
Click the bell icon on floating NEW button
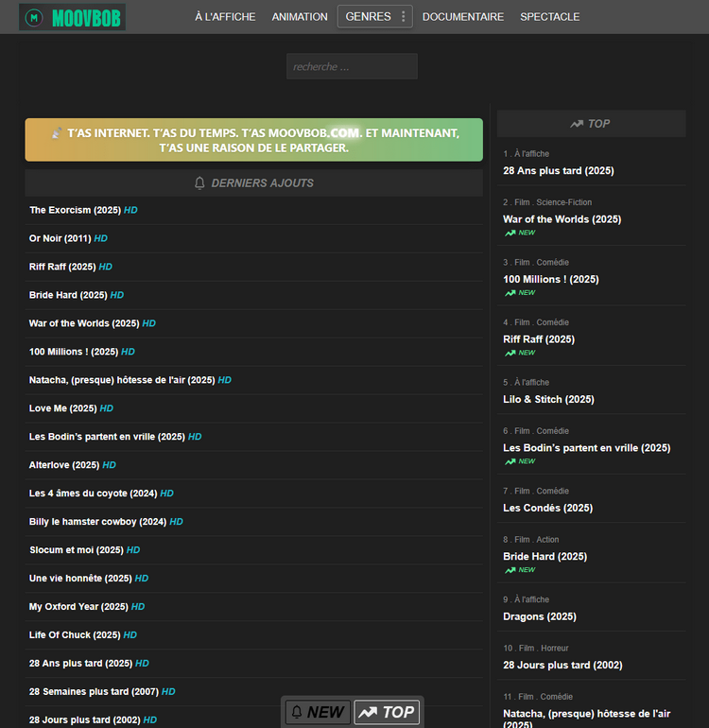[297, 712]
